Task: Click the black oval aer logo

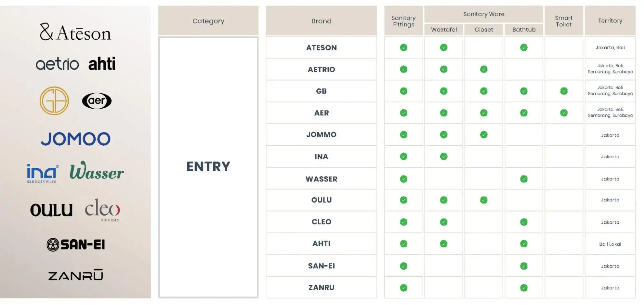Action: coord(97,101)
